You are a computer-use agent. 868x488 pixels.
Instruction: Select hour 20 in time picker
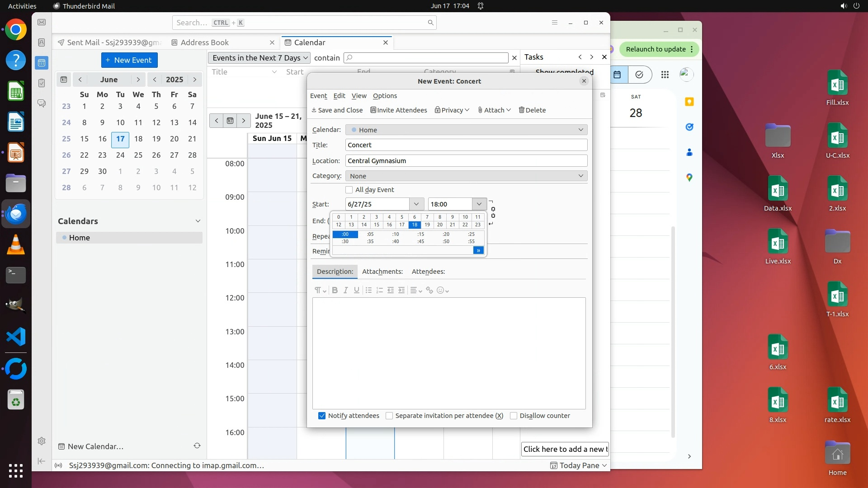pos(439,225)
